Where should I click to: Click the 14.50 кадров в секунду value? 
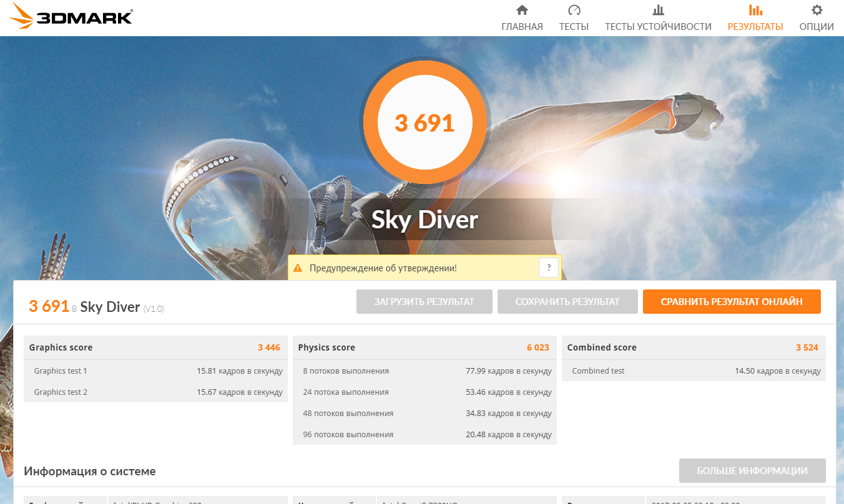click(778, 371)
